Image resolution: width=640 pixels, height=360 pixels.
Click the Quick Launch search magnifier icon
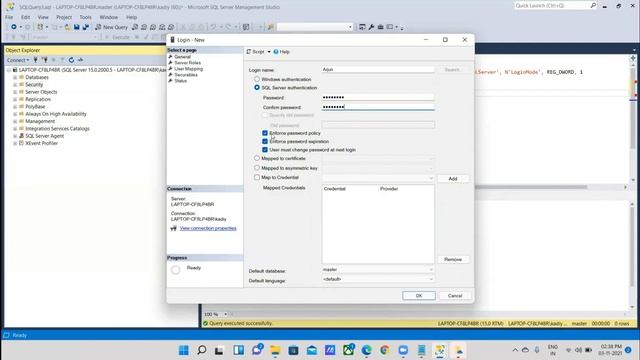coord(593,5)
